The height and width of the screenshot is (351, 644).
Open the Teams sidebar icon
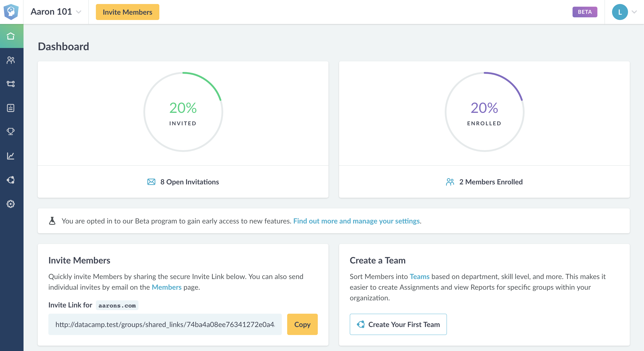(11, 180)
